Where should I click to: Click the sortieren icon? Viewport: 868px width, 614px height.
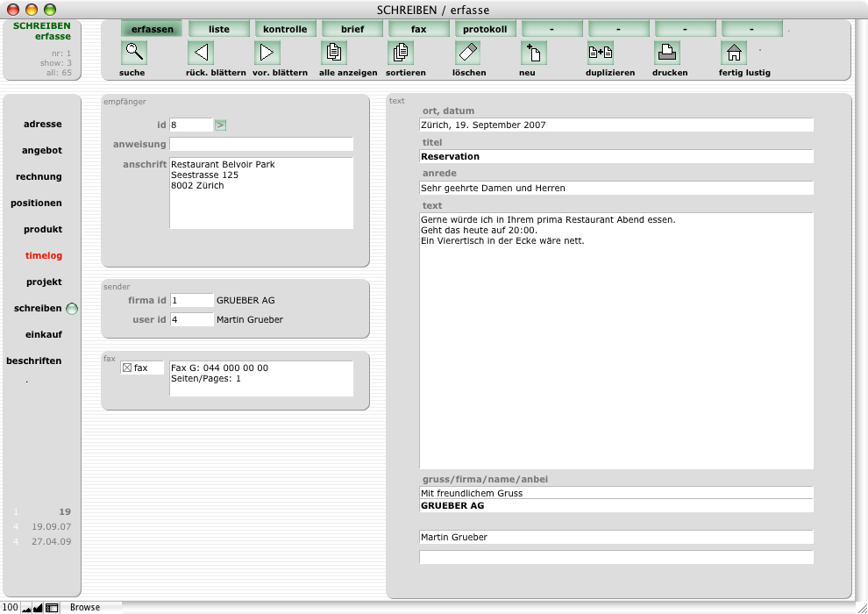pos(401,53)
